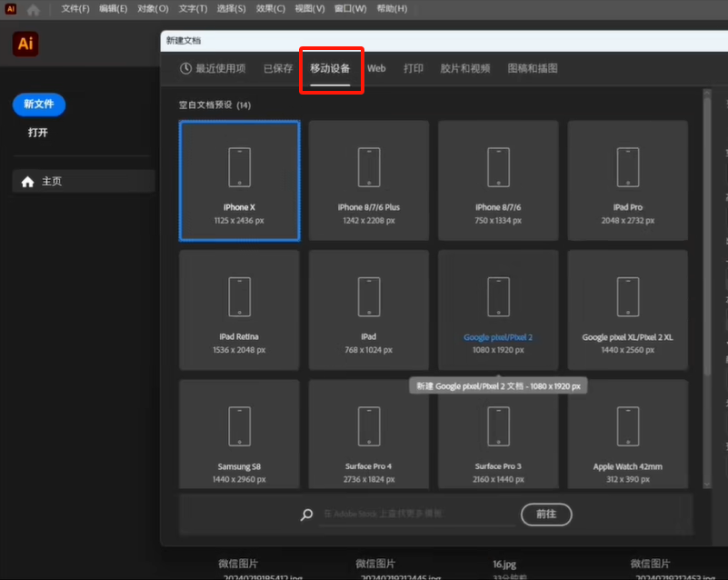Open the 文字(T) menu
The image size is (728, 580).
pos(194,9)
